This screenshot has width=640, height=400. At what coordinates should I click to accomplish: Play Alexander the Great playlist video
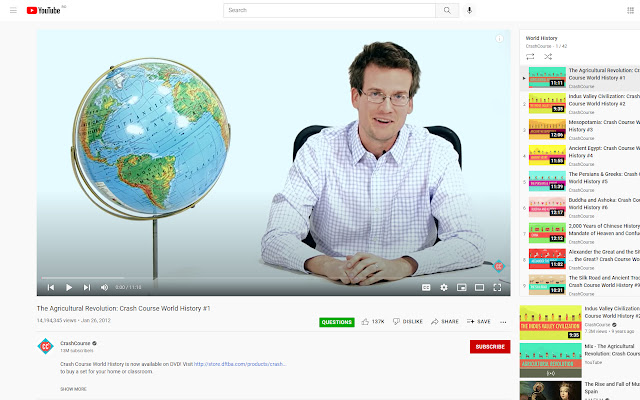580,259
